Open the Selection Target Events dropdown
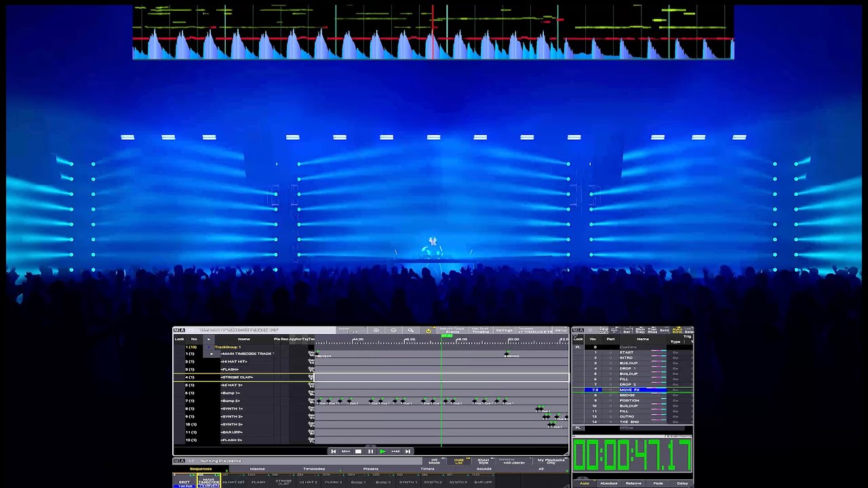868x488 pixels. click(452, 330)
